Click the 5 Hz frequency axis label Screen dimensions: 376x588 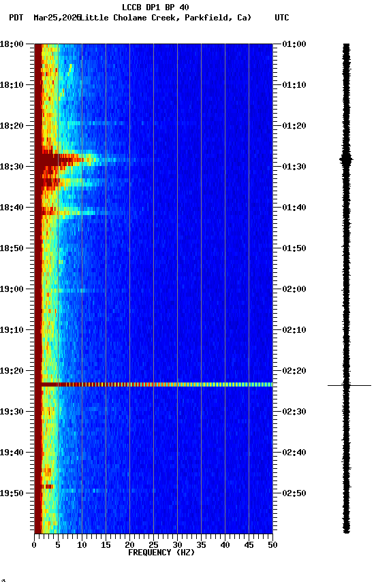click(x=58, y=545)
